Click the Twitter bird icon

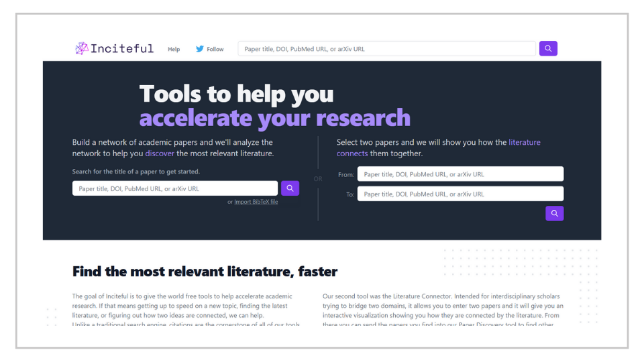pyautogui.click(x=200, y=49)
